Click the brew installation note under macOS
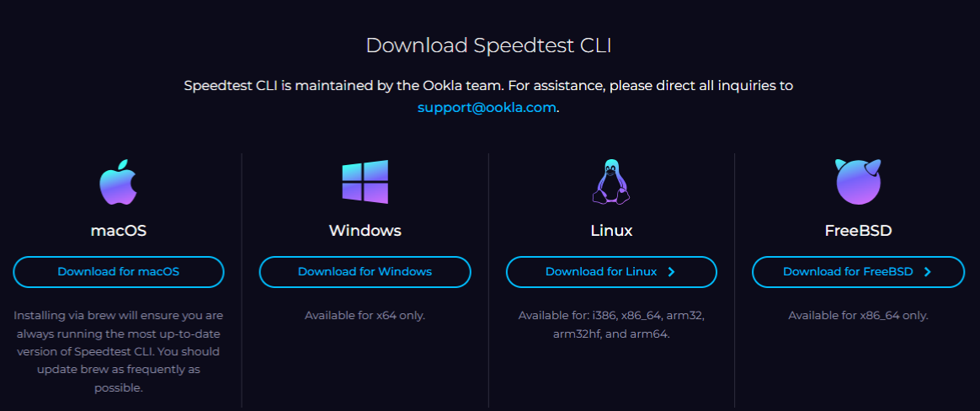Image resolution: width=980 pixels, height=411 pixels. [x=118, y=351]
